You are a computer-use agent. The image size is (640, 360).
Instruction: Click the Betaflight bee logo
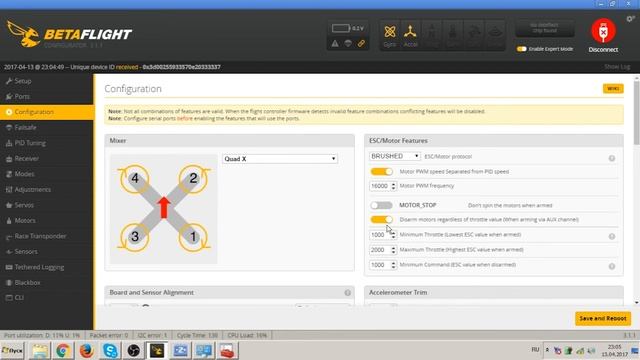click(x=23, y=34)
